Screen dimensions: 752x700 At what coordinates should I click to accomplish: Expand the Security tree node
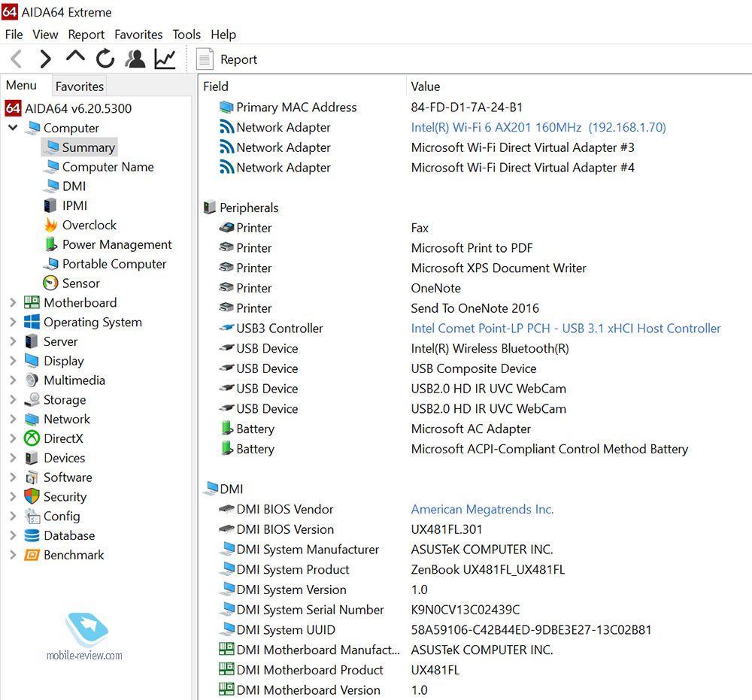tap(13, 497)
